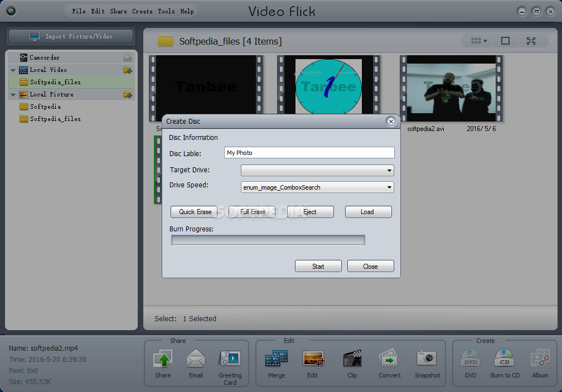562x392 pixels.
Task: Add folder to Local Picture
Action: 128,95
